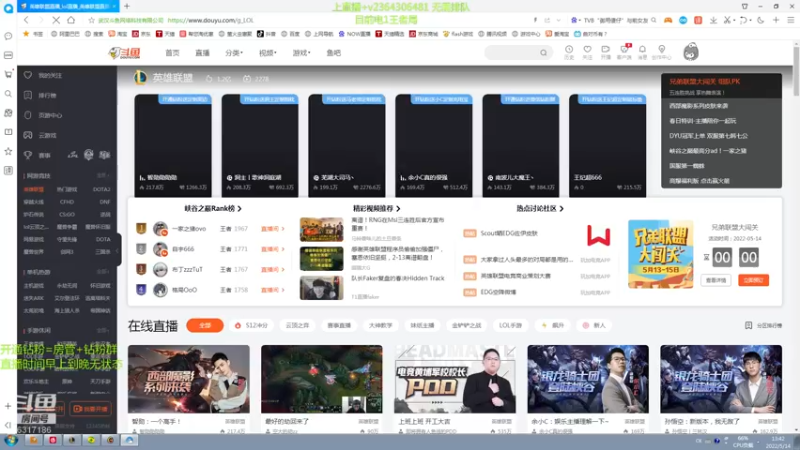The width and height of the screenshot is (800, 450).
Task: Select the LOL手游 filter tab
Action: (510, 325)
